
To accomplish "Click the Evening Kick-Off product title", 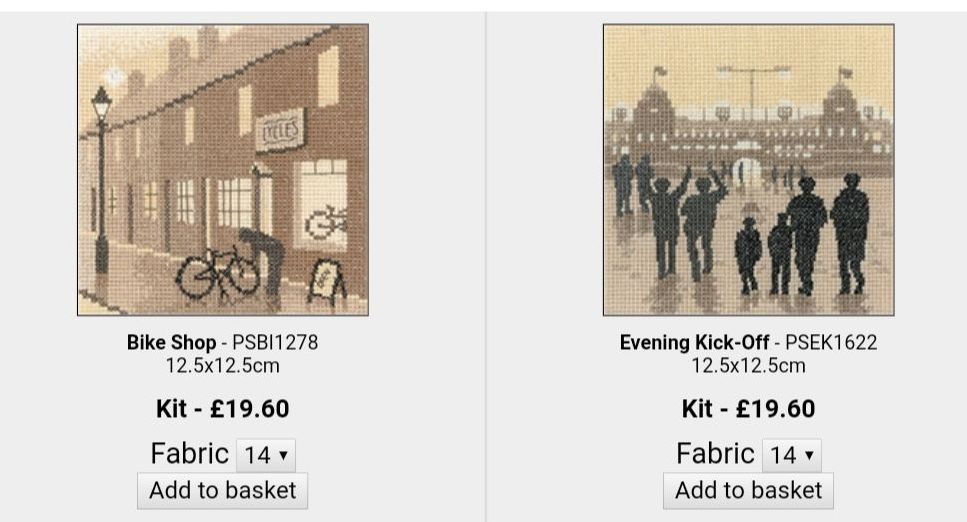I will 694,342.
